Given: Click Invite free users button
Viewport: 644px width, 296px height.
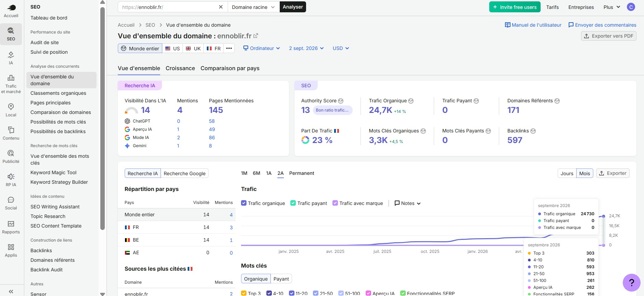Looking at the screenshot, I should tap(515, 7).
